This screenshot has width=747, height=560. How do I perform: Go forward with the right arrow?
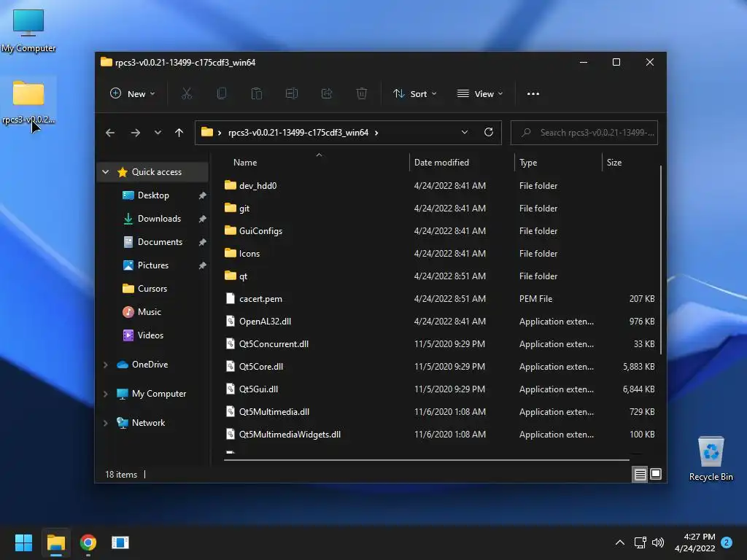[136, 133]
